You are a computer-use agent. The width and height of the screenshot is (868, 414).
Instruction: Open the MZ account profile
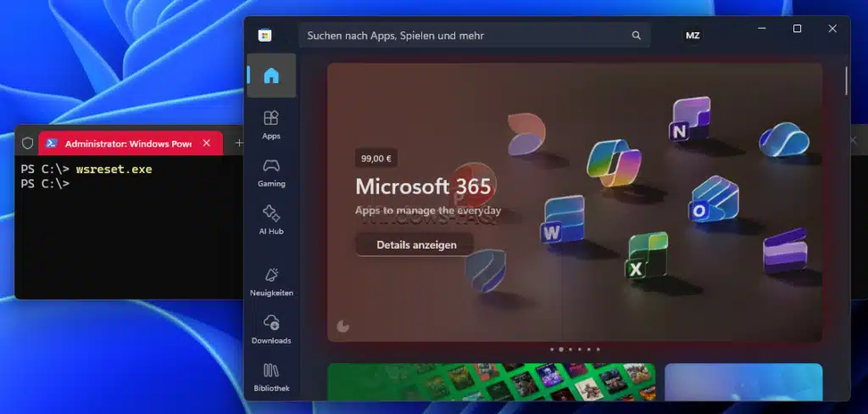693,36
